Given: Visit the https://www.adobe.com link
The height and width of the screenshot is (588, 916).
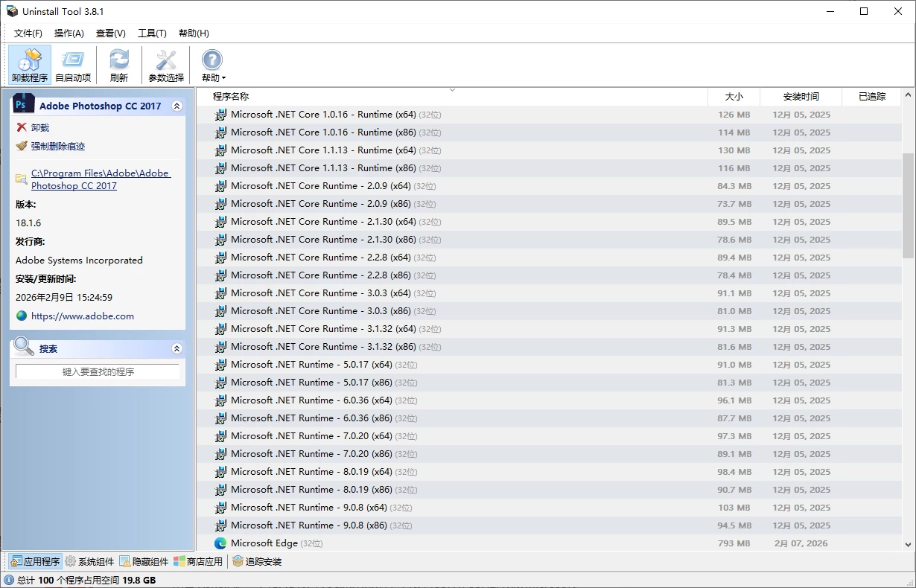Looking at the screenshot, I should click(82, 316).
